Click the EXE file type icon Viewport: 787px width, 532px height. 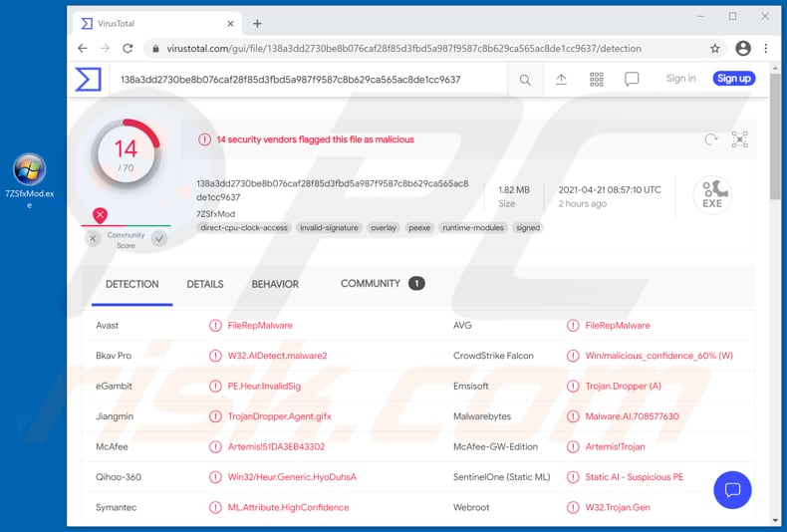tap(712, 194)
